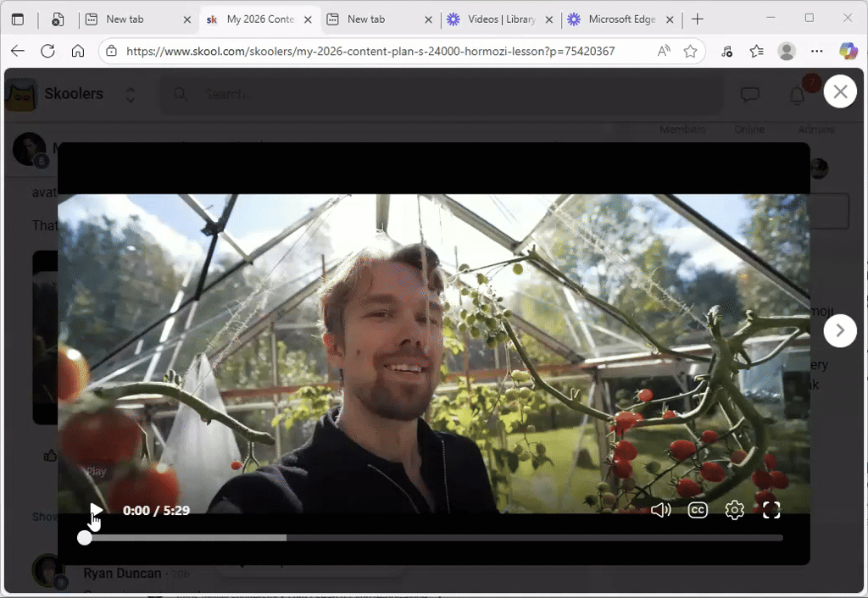Open the post author's avatar
Viewport: 868px width, 598px height.
tap(29, 149)
